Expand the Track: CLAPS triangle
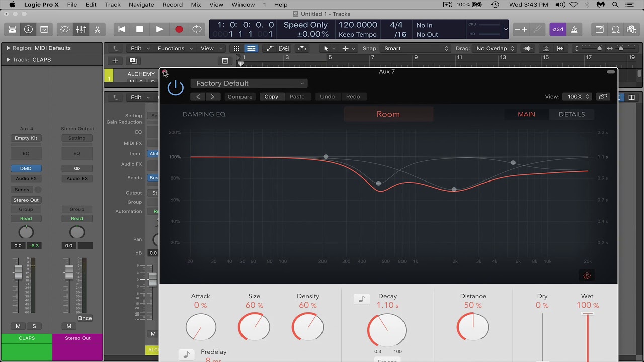This screenshot has height=362, width=644. pyautogui.click(x=8, y=60)
